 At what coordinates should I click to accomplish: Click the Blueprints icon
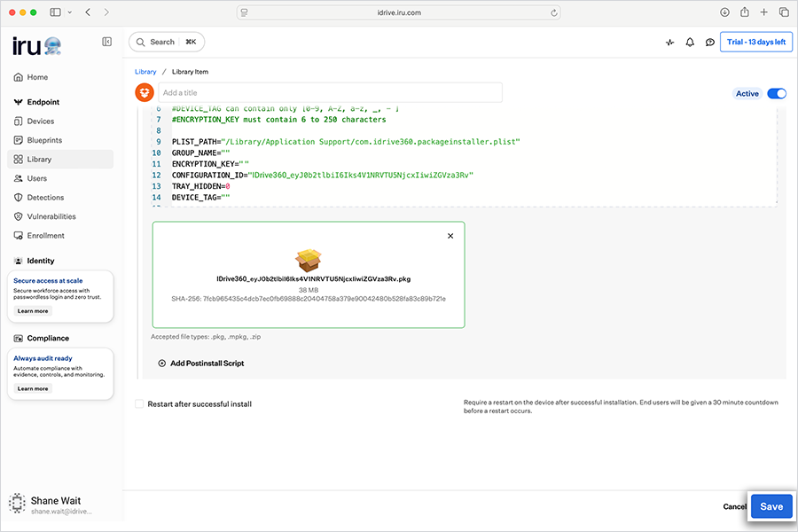[x=19, y=140]
